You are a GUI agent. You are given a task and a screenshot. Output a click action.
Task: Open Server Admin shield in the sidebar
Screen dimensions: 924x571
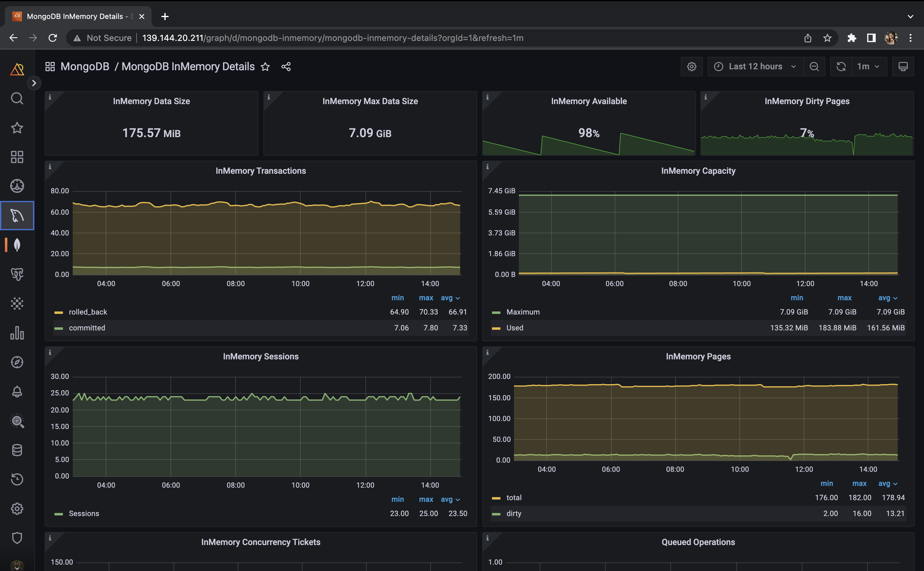point(17,538)
